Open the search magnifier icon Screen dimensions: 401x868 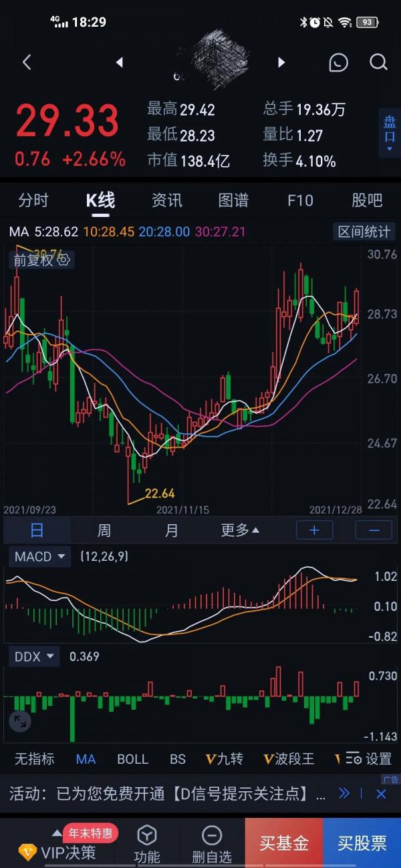pos(378,63)
